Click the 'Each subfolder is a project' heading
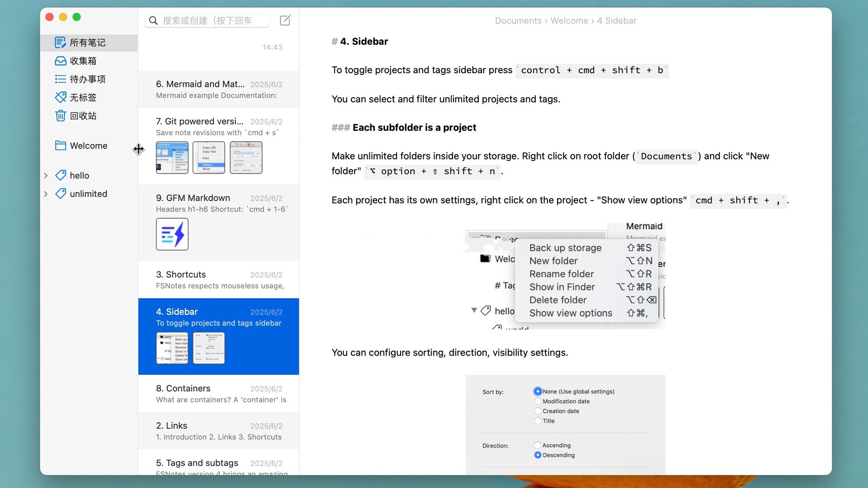Viewport: 868px width, 488px height. (414, 128)
